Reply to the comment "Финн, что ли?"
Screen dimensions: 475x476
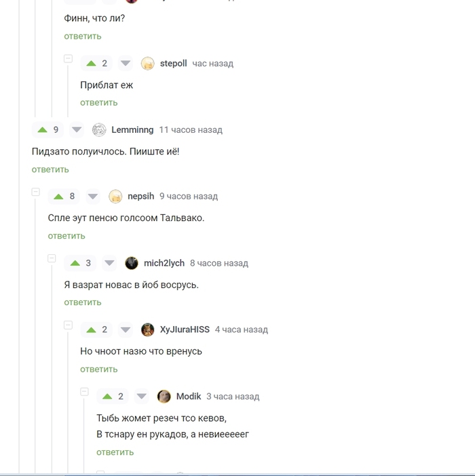tap(83, 37)
